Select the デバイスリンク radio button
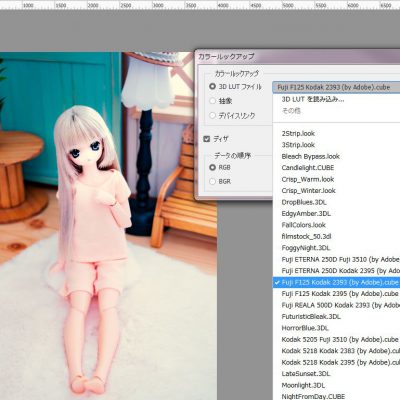The height and width of the screenshot is (400, 400). (x=212, y=115)
